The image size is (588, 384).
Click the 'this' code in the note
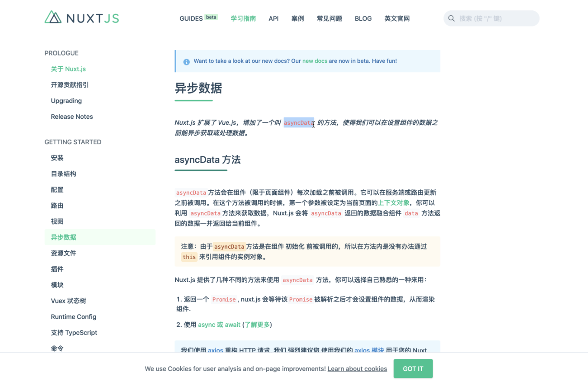(x=189, y=257)
